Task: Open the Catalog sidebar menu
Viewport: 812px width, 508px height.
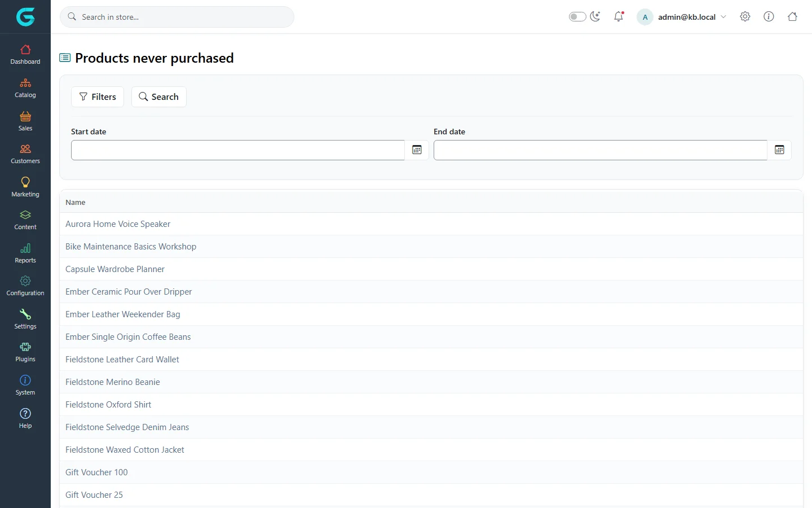Action: 25,88
